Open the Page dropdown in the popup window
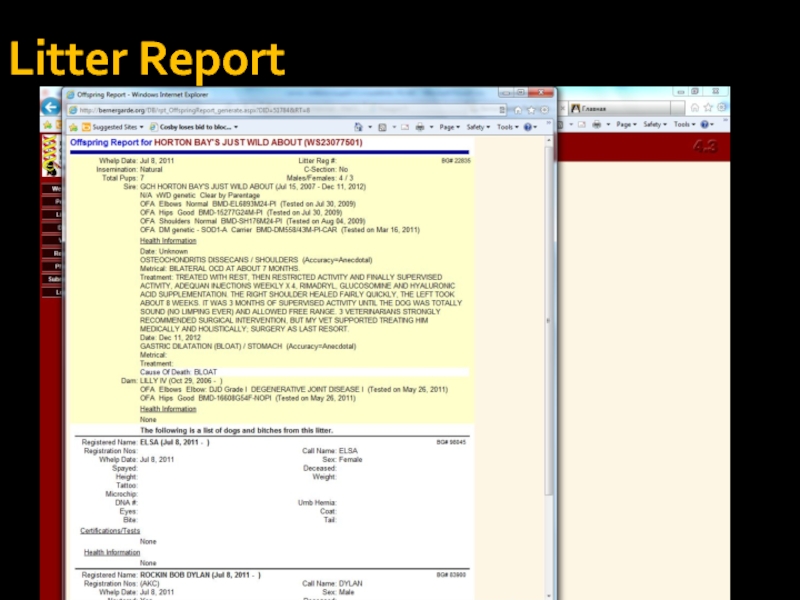Image resolution: width=800 pixels, height=600 pixels. [x=450, y=127]
